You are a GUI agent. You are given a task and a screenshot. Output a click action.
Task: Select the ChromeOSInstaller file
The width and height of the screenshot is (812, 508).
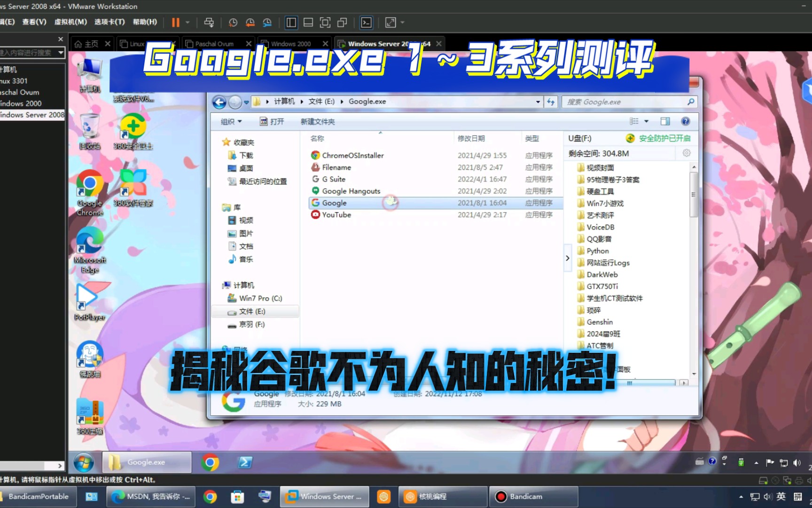pyautogui.click(x=353, y=155)
